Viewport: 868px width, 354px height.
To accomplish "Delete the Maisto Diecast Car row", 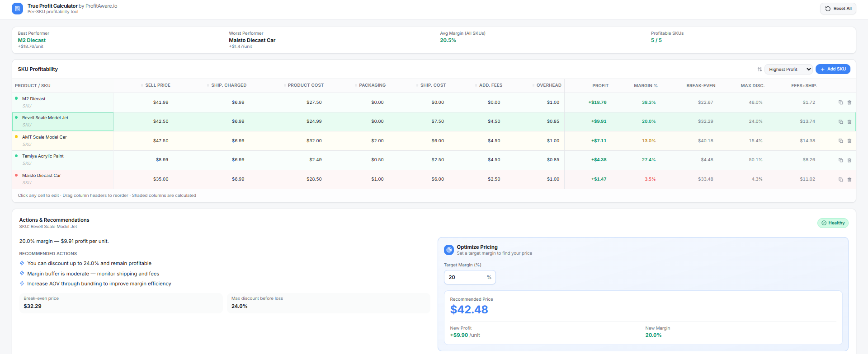I will (x=849, y=180).
